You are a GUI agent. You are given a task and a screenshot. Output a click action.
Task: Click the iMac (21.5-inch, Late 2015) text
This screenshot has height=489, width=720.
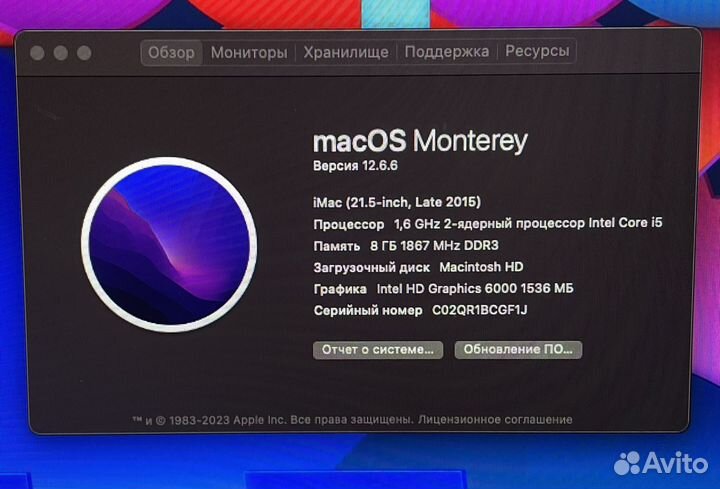pos(397,202)
